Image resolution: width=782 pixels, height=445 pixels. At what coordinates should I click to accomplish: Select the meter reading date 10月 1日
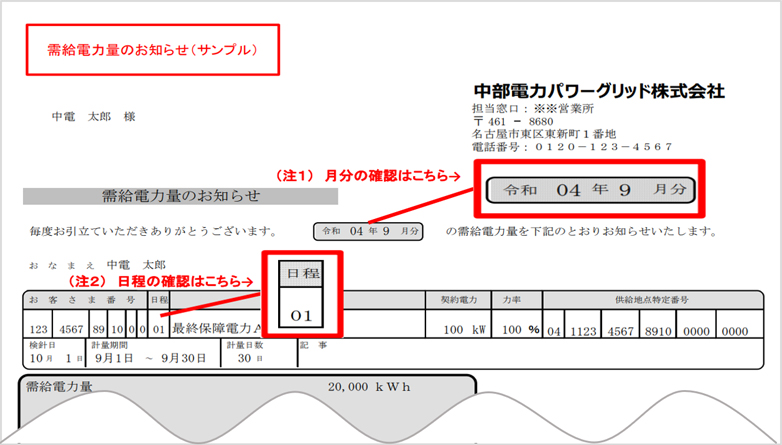click(56, 358)
